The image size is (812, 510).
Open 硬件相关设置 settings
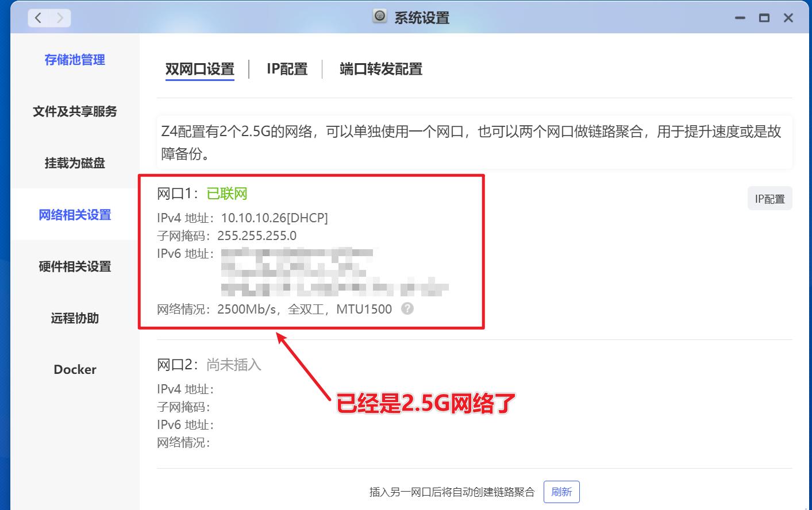[75, 266]
